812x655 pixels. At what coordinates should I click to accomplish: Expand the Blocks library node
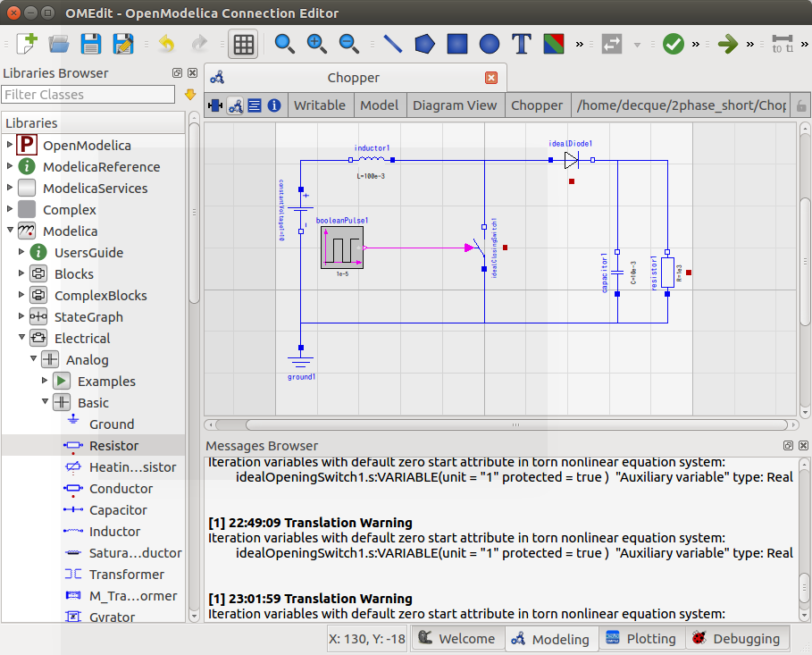[21, 273]
